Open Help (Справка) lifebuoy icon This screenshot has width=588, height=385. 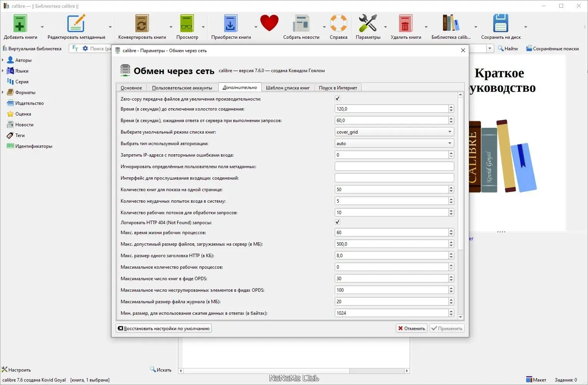point(339,23)
